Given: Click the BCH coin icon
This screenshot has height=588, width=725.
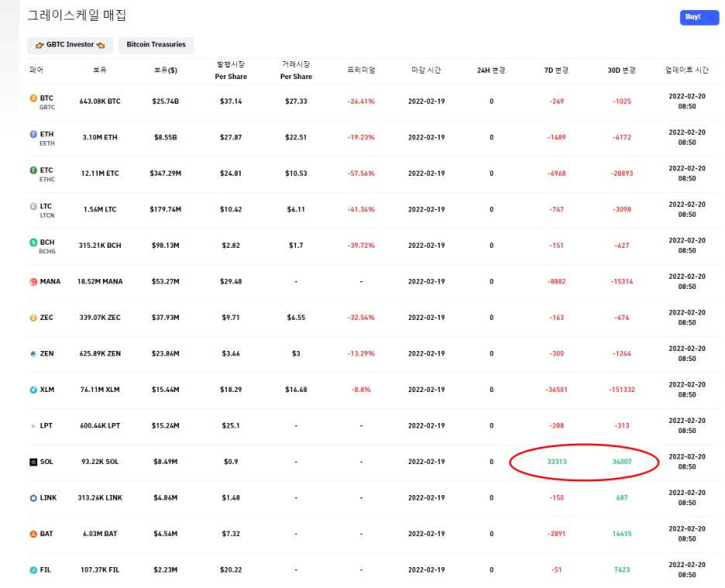Looking at the screenshot, I should coord(33,242).
